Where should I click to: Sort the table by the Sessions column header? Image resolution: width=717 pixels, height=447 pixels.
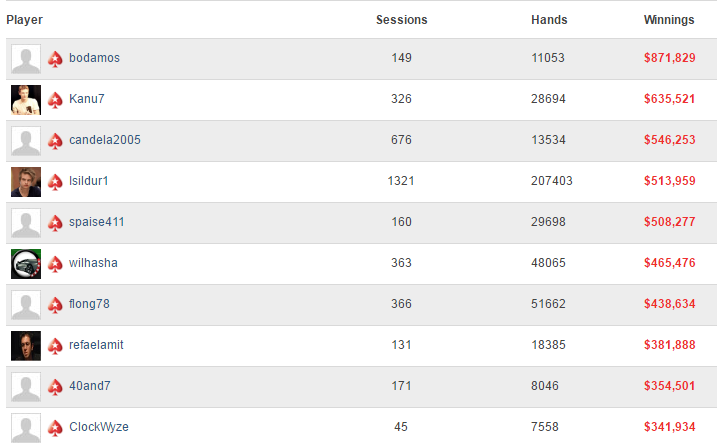coord(401,20)
